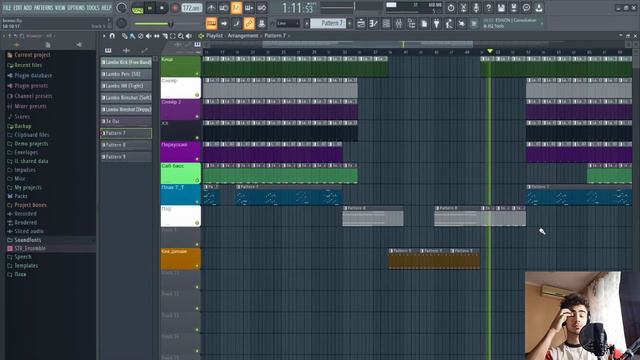
Task: Click the Song/Pattern mode button
Action: tap(138, 8)
